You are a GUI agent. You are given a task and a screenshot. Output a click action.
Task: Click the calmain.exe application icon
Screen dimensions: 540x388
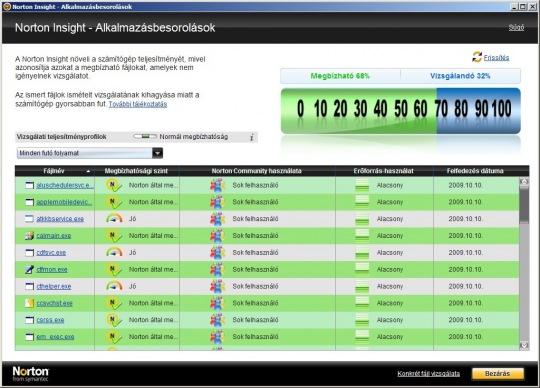(30, 236)
